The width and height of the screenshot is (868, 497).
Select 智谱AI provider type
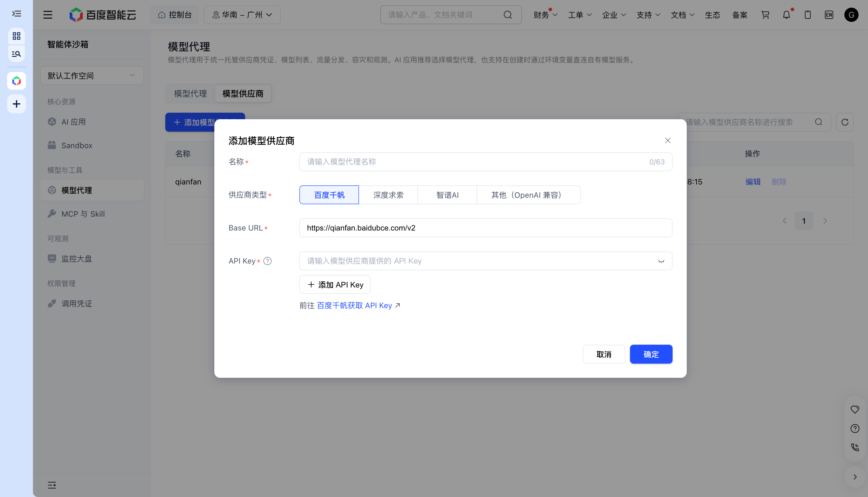point(447,195)
